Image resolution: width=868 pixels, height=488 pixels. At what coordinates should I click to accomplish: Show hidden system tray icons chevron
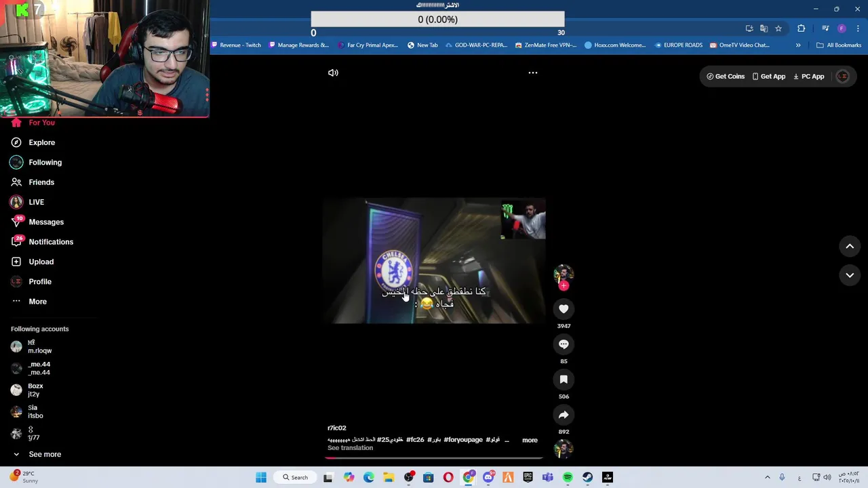[x=768, y=477]
